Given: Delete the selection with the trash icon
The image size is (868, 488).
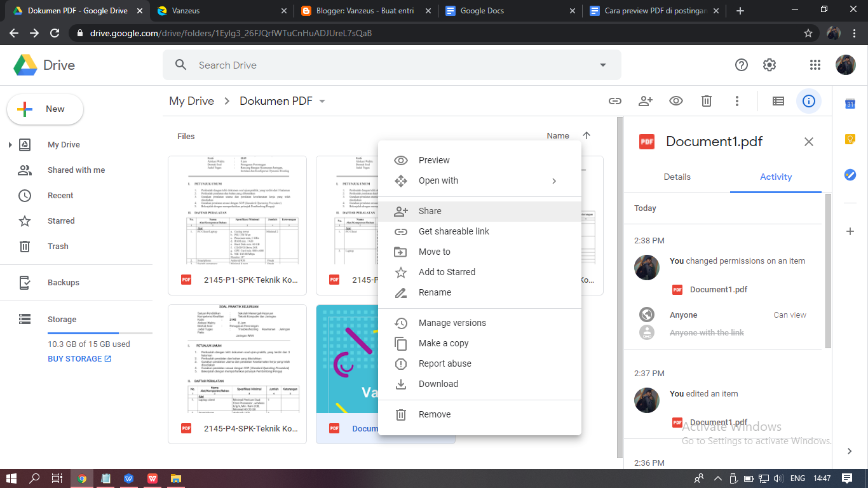Looking at the screenshot, I should pyautogui.click(x=706, y=101).
